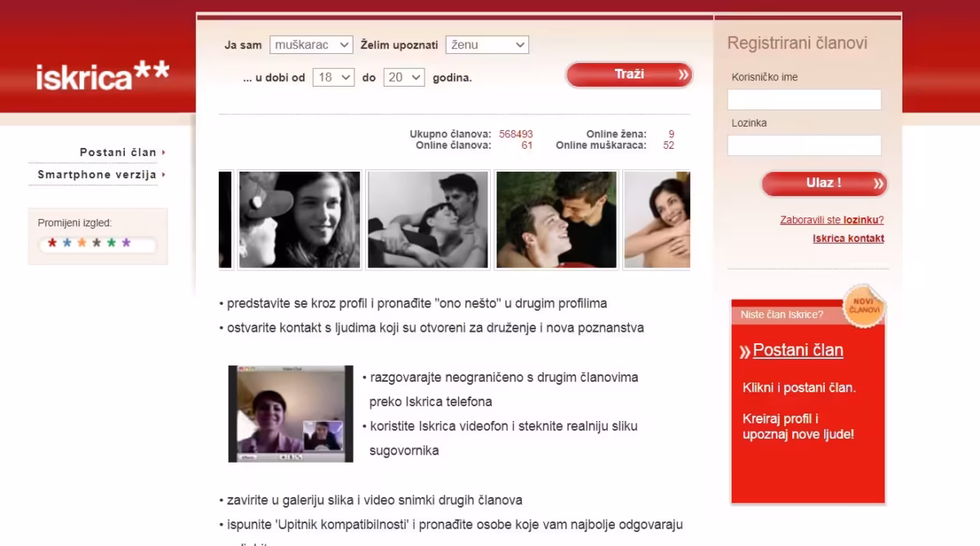Open the maximum age dropdown
The width and height of the screenshot is (980, 546).
(403, 78)
